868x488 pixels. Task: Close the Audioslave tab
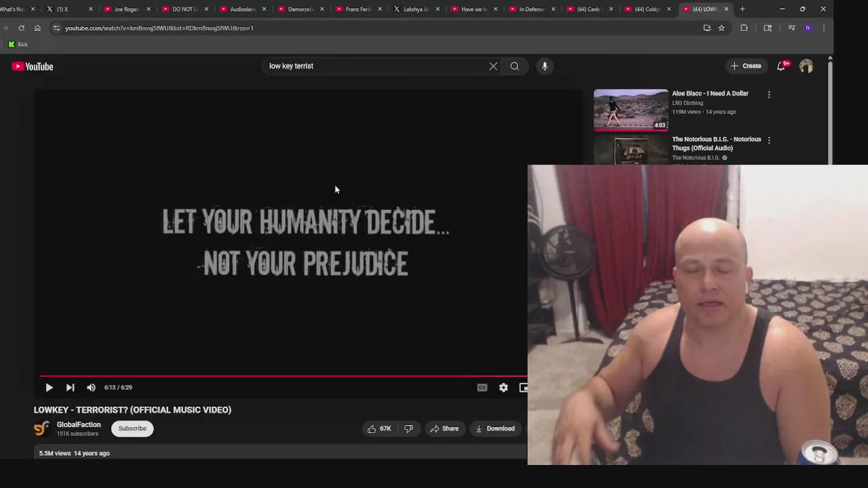[x=264, y=9]
